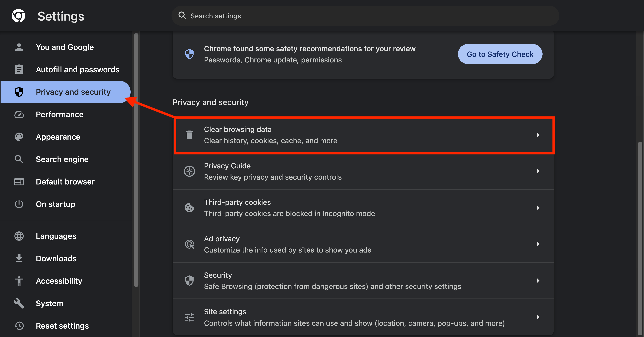Screen dimensions: 644x337
Task: Click the cookie icon for Third-party cookies
Action: point(189,207)
